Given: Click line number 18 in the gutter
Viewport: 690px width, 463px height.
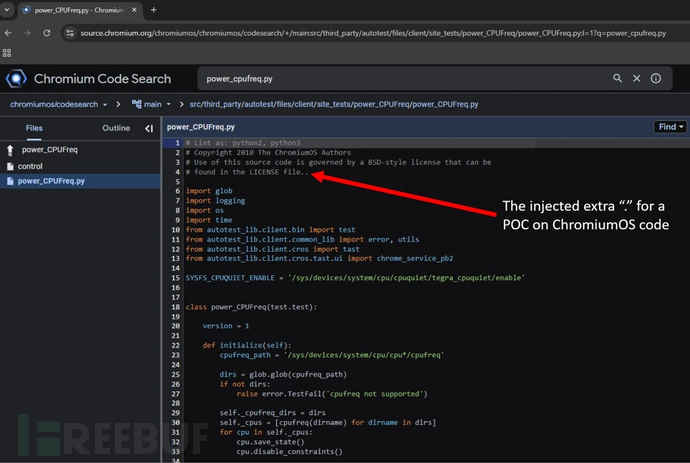Looking at the screenshot, I should click(x=176, y=307).
